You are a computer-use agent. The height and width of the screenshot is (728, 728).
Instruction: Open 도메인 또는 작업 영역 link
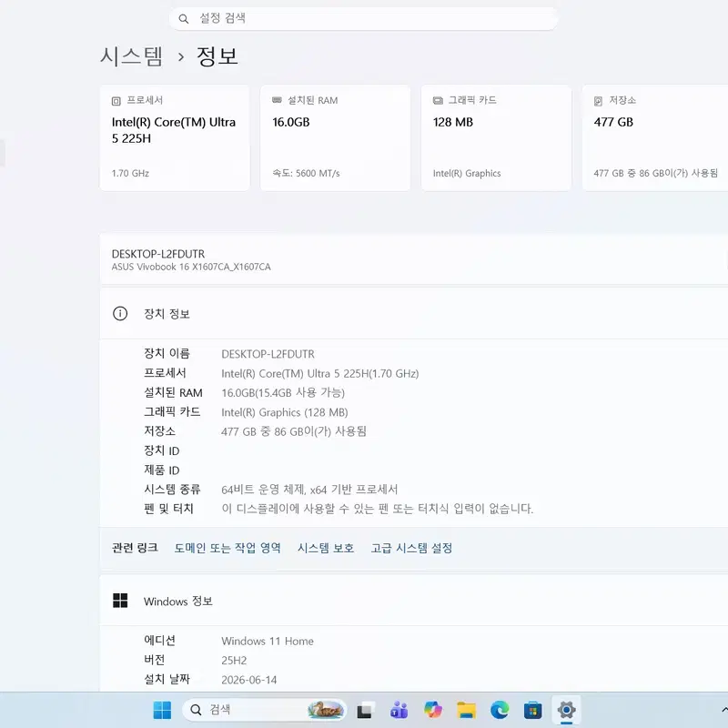tap(227, 549)
